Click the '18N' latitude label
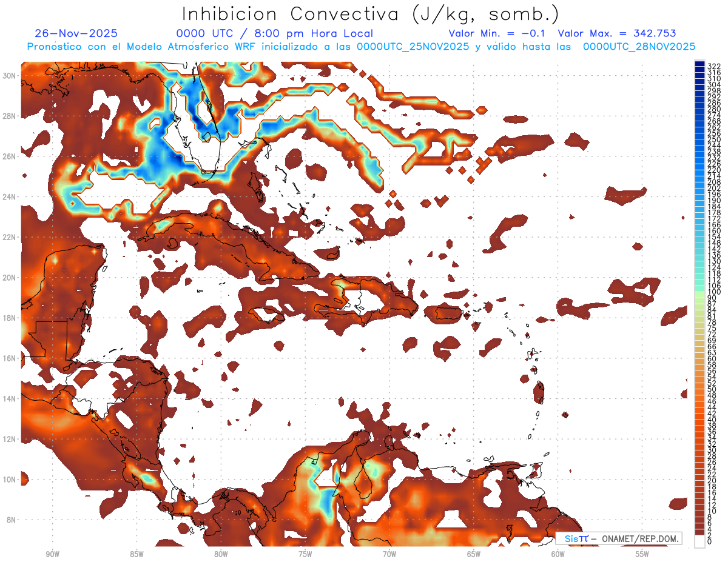Screen dimensions: 728x562 pos(10,318)
